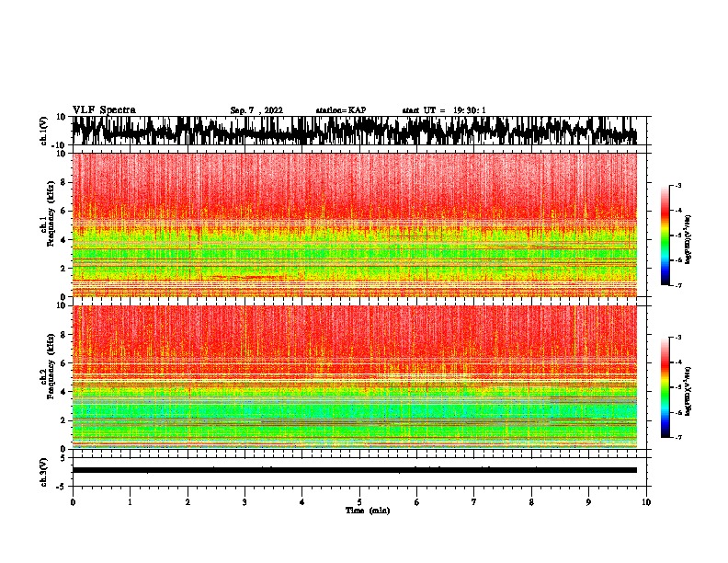728x563 pixels.
Task: Click the "5" tick label on ch.3 voltage axis
Action: [64, 458]
